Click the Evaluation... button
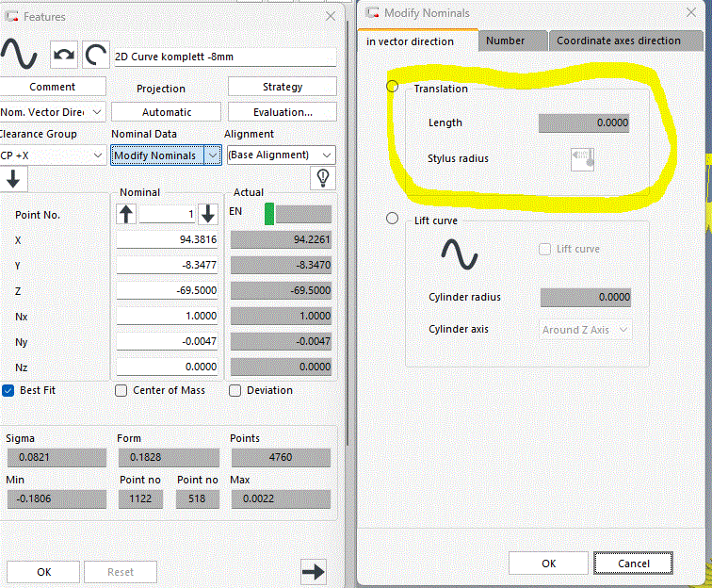 coord(282,112)
